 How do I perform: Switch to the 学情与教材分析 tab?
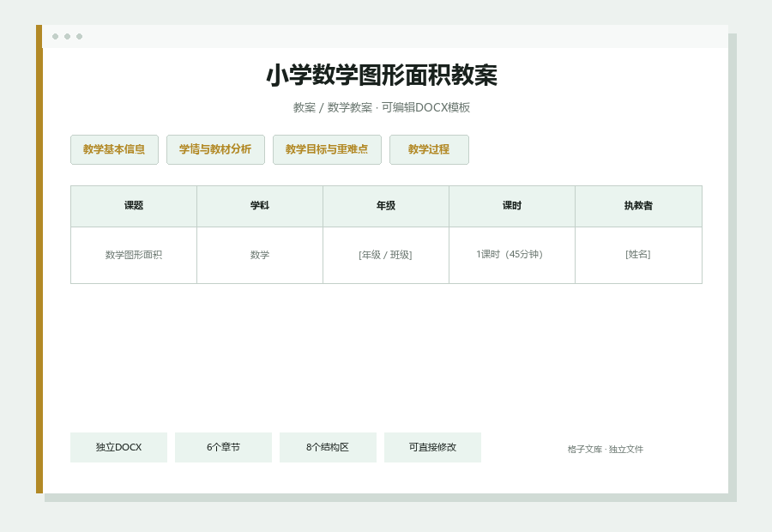[x=215, y=149]
